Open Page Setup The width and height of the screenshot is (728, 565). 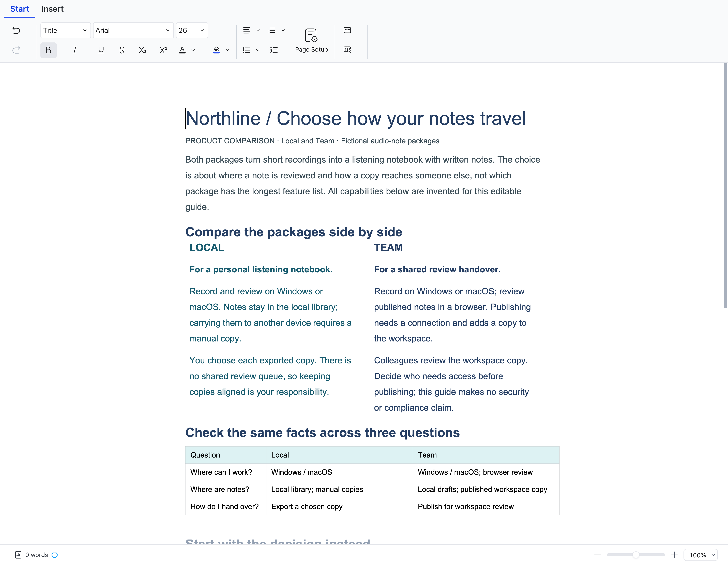pos(311,40)
